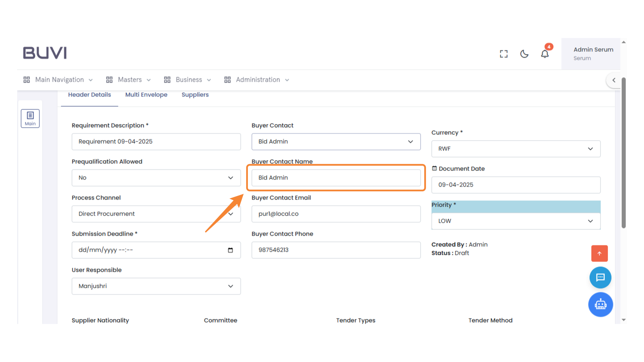Open the Priority LOW dropdown
The width and height of the screenshot is (644, 362).
tap(516, 221)
